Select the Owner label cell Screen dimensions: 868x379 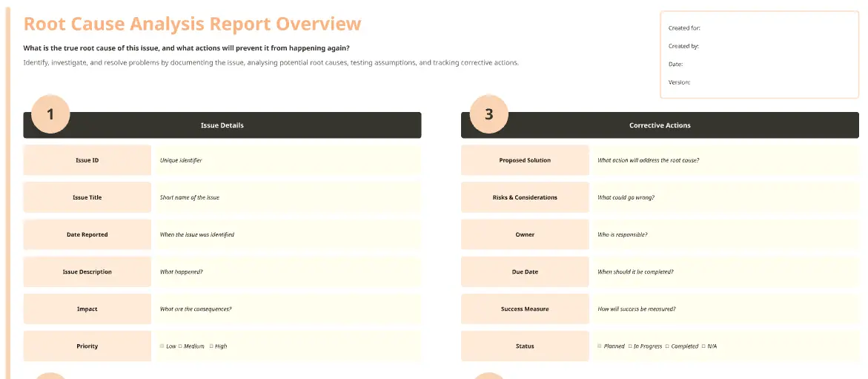[x=525, y=234]
